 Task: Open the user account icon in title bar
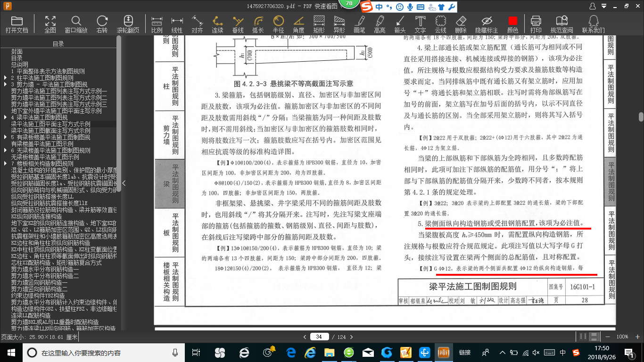pos(593,6)
